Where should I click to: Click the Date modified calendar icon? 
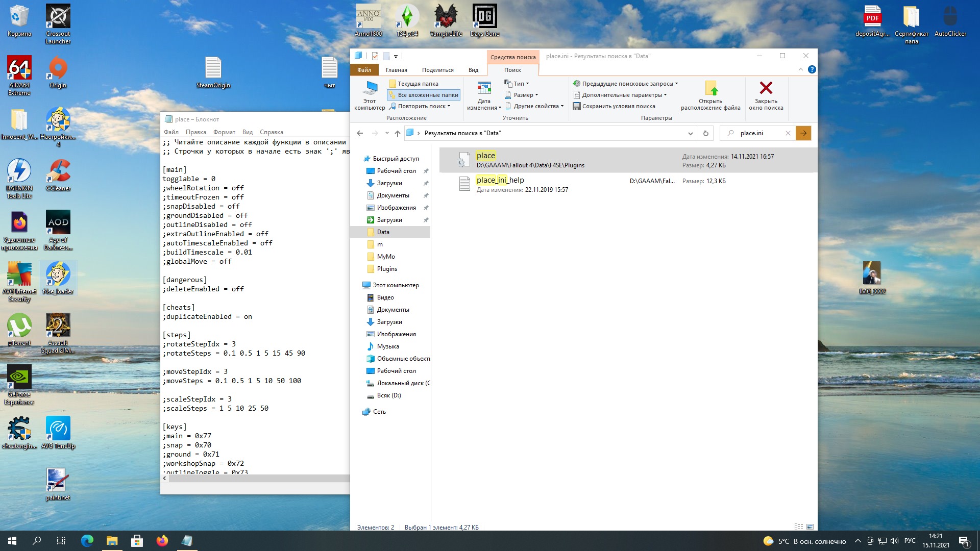(484, 88)
